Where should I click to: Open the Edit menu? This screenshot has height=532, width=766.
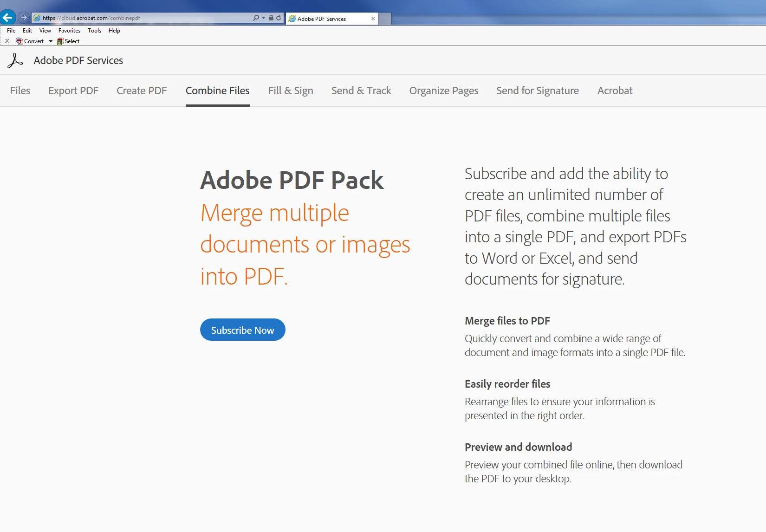tap(27, 31)
